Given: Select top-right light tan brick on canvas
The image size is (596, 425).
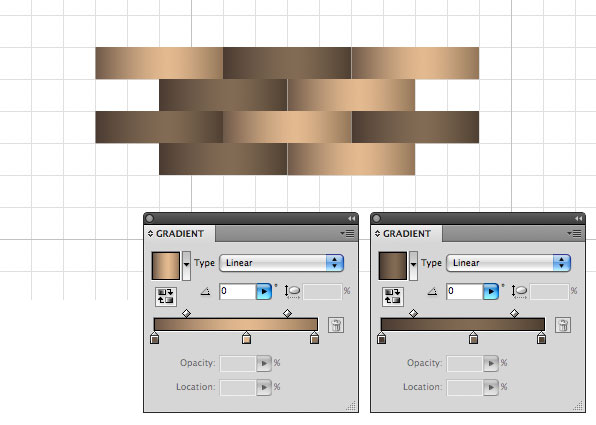Looking at the screenshot, I should pyautogui.click(x=415, y=63).
